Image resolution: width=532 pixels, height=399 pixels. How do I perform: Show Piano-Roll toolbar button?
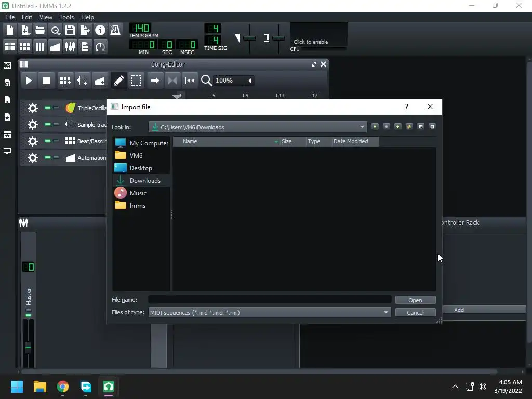(x=40, y=46)
